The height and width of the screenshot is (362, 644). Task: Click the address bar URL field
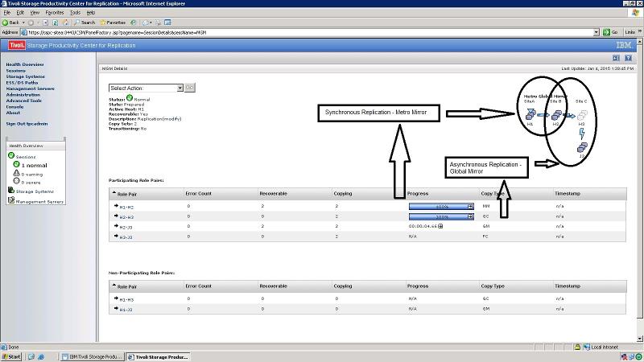[306, 32]
